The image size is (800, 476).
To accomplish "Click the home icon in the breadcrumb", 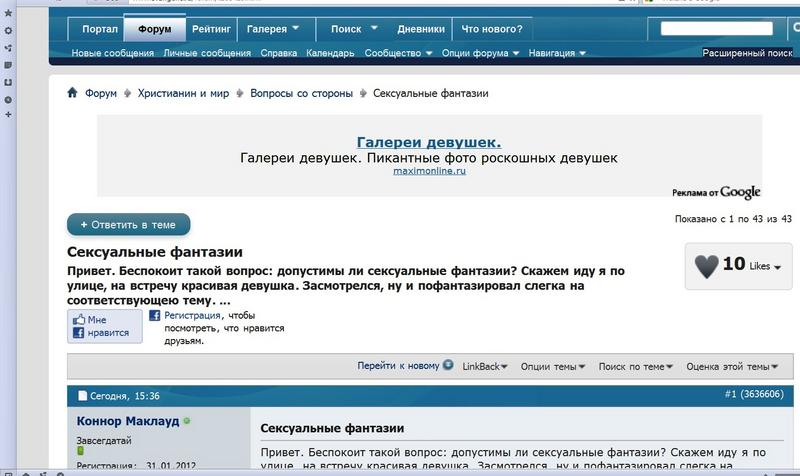I will click(73, 94).
